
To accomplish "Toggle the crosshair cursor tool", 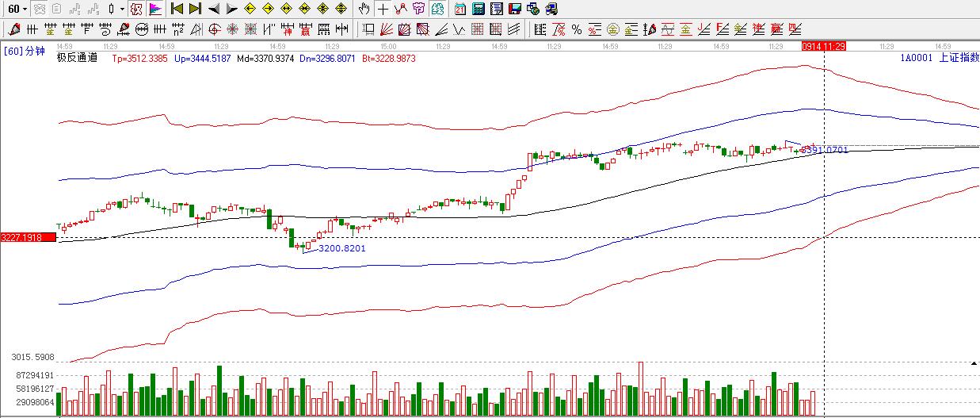I will [383, 9].
